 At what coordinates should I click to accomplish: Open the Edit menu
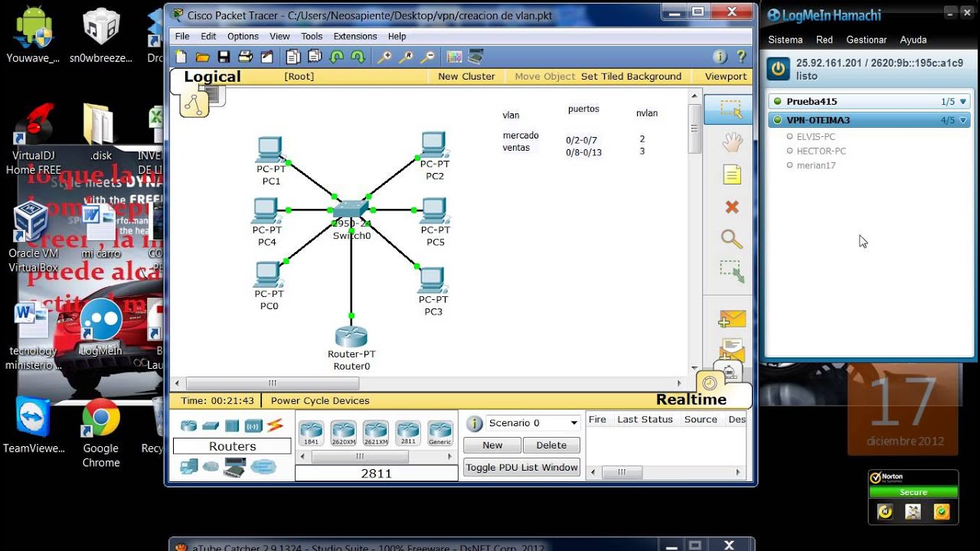(x=208, y=36)
